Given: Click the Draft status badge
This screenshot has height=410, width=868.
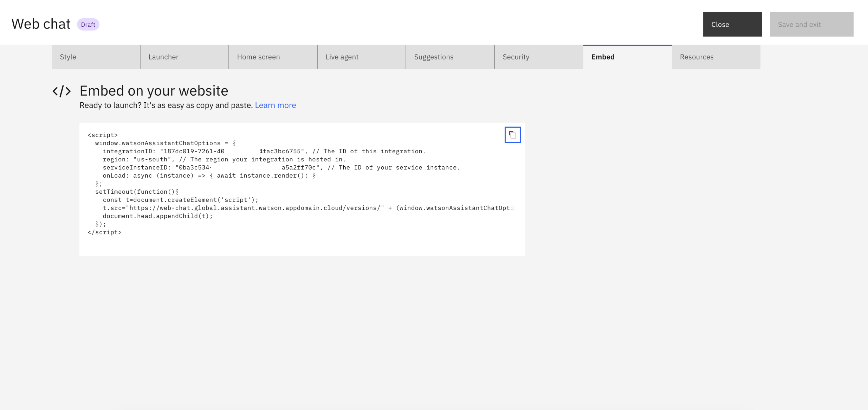Looking at the screenshot, I should (x=88, y=25).
